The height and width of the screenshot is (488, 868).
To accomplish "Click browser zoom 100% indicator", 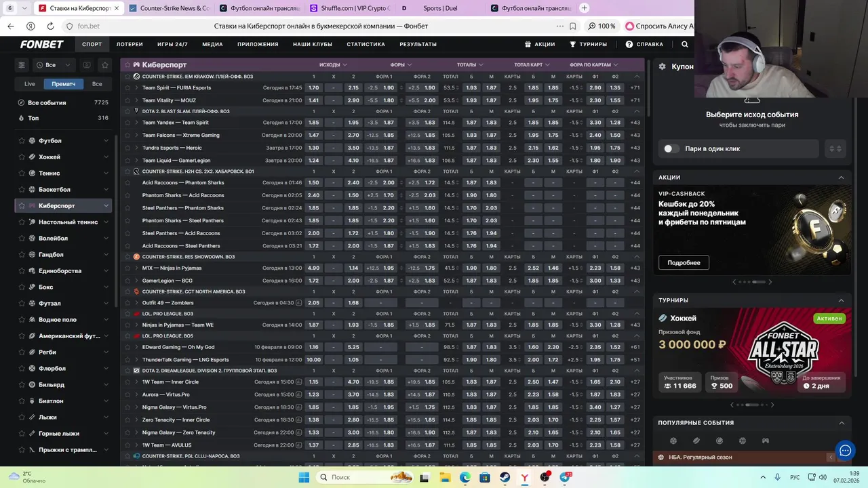I will click(602, 26).
